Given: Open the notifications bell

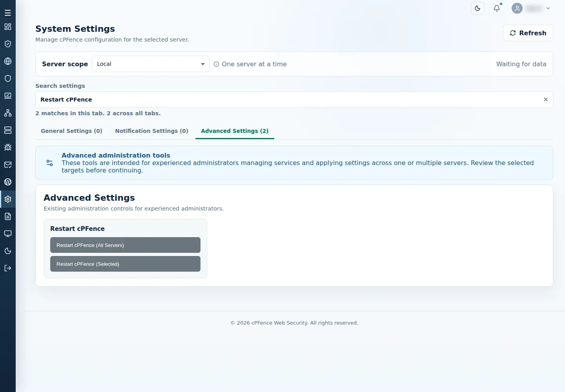Looking at the screenshot, I should [497, 8].
